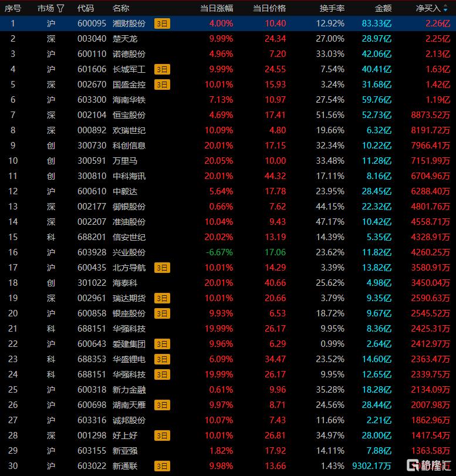Click the 20.05% change for 万里马

[218, 161]
